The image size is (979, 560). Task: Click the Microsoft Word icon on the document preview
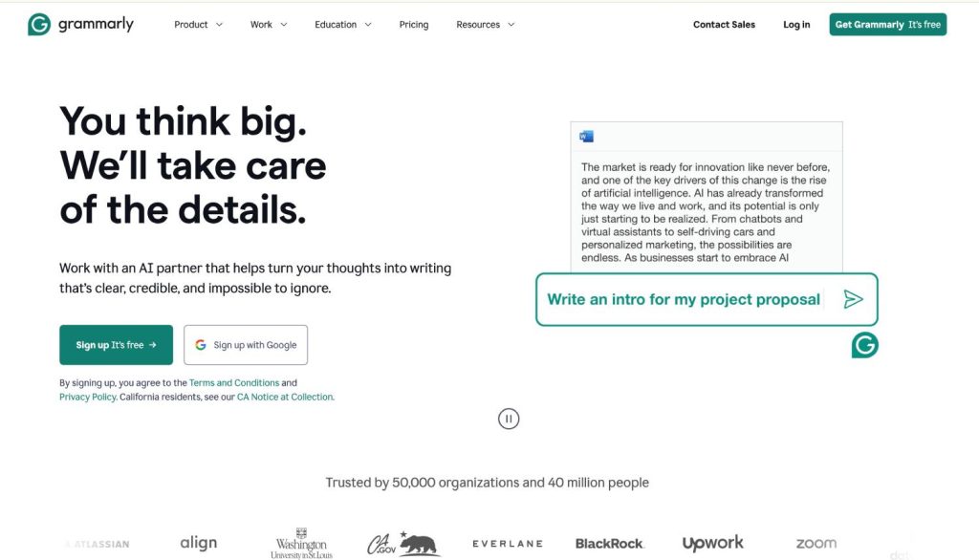click(585, 136)
